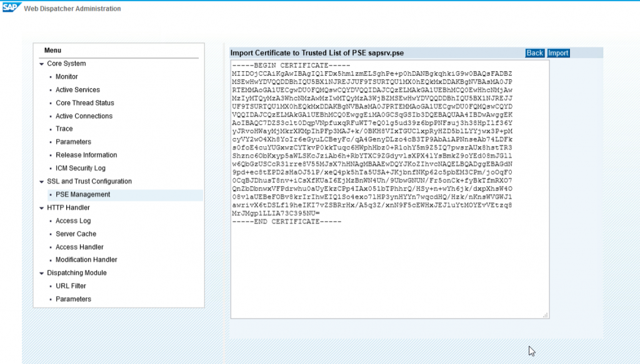640x364 pixels.
Task: Click the Web Dispatcher Administration title
Action: [x=72, y=9]
